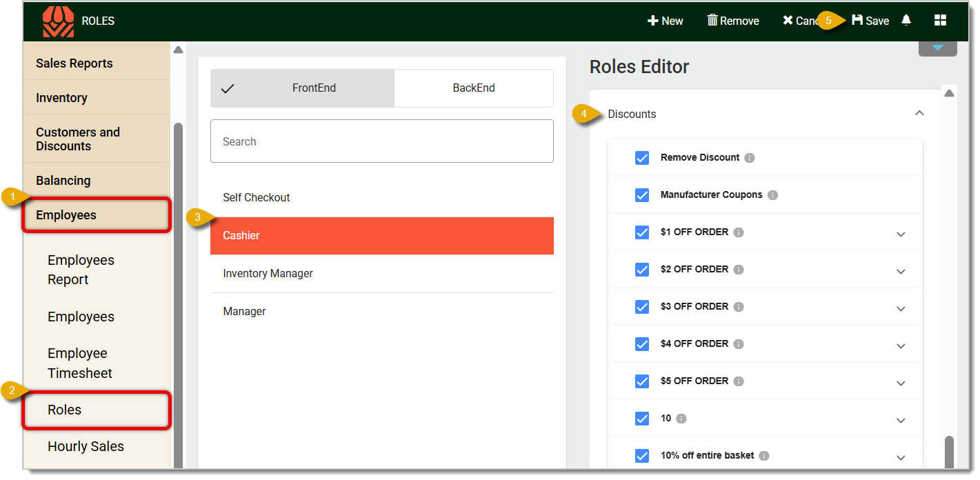Show info icon for 10% off entire basket
This screenshot has height=480, width=980.
click(764, 456)
